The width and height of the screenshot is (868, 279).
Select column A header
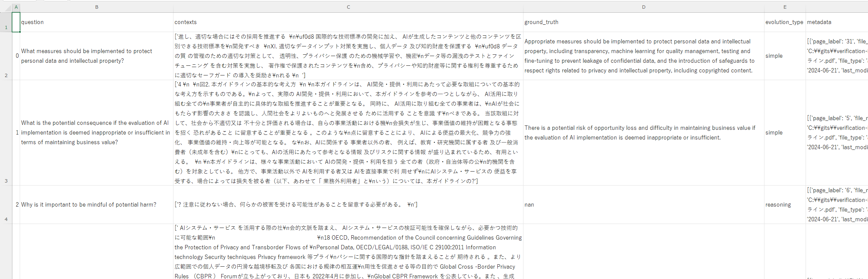[16, 7]
